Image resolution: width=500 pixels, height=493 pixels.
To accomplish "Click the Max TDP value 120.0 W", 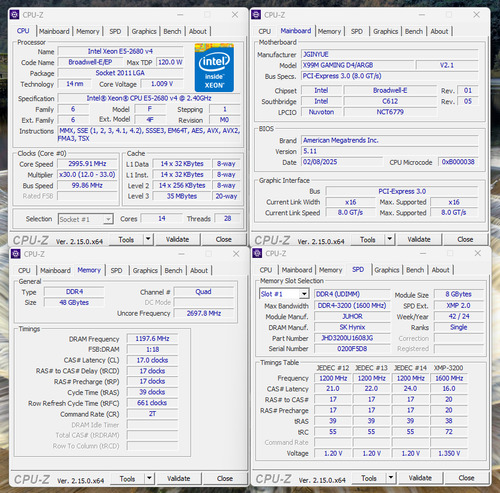I will click(170, 62).
